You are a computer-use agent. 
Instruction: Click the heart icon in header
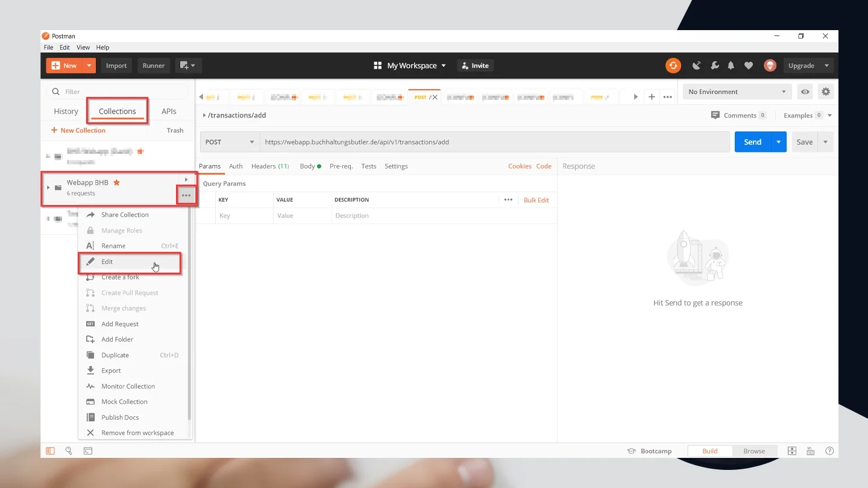click(749, 66)
